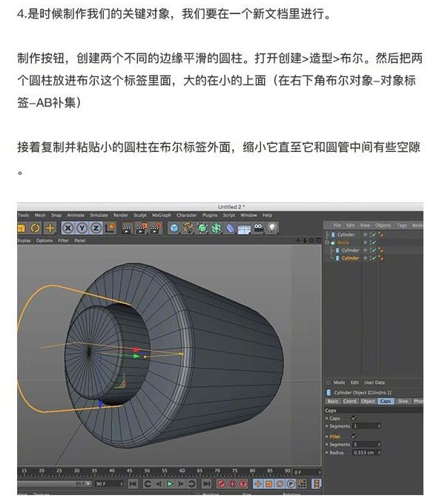This screenshot has height=504, width=442.
Task: Open the Tools menu
Action: (x=23, y=215)
